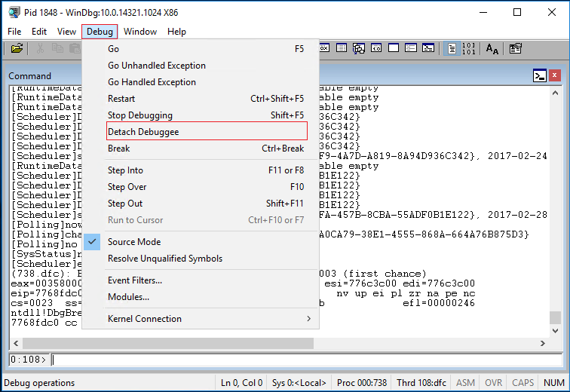This screenshot has width=570, height=392.
Task: Open the Command Browser toolbar icon
Action: [x=428, y=48]
